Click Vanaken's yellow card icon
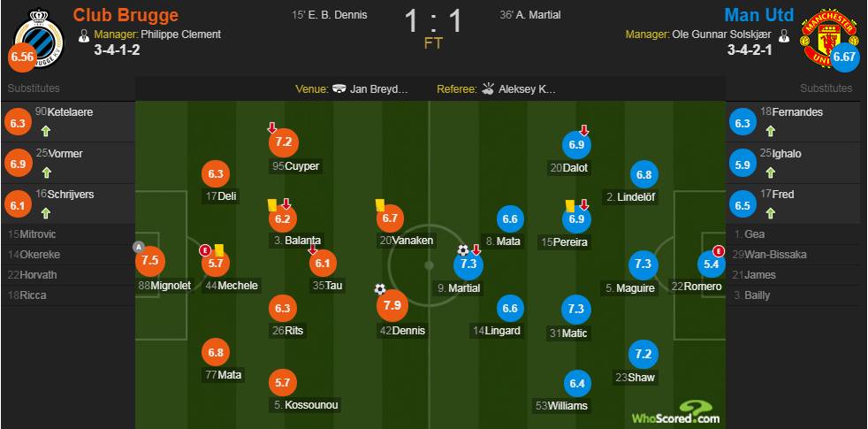868x429 pixels. point(380,205)
